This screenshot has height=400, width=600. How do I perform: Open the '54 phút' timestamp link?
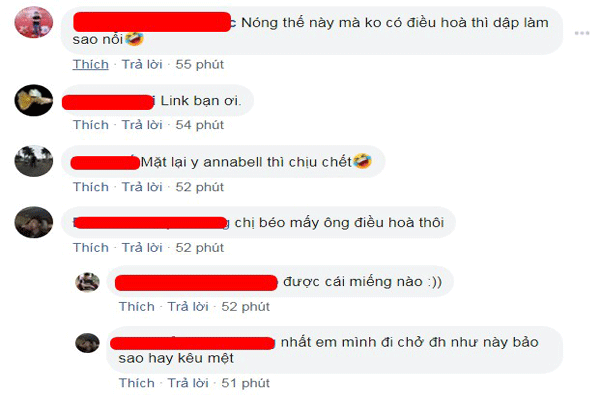coord(199,125)
